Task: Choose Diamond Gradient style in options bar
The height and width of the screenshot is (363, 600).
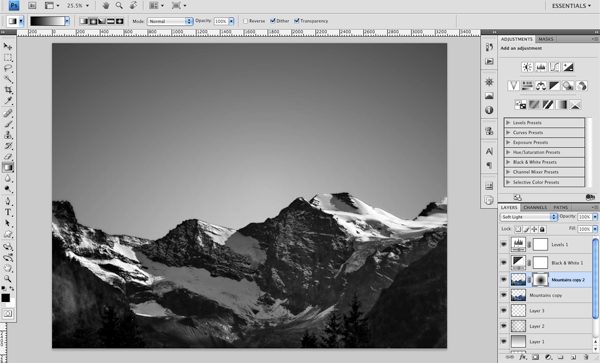Action: 120,21
